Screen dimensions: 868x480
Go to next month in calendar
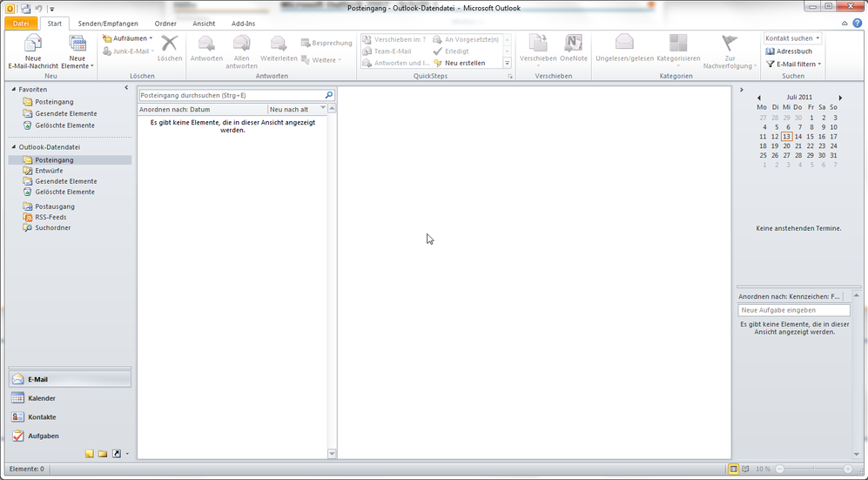point(840,98)
